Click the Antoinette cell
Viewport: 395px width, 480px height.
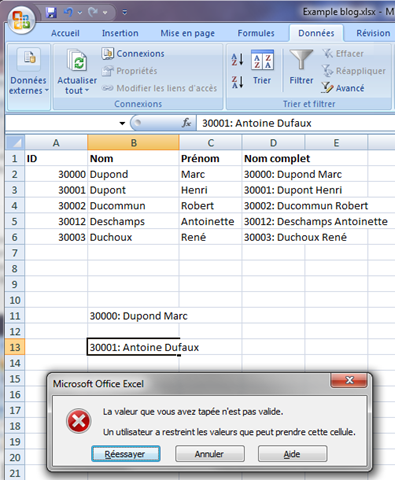pos(211,222)
